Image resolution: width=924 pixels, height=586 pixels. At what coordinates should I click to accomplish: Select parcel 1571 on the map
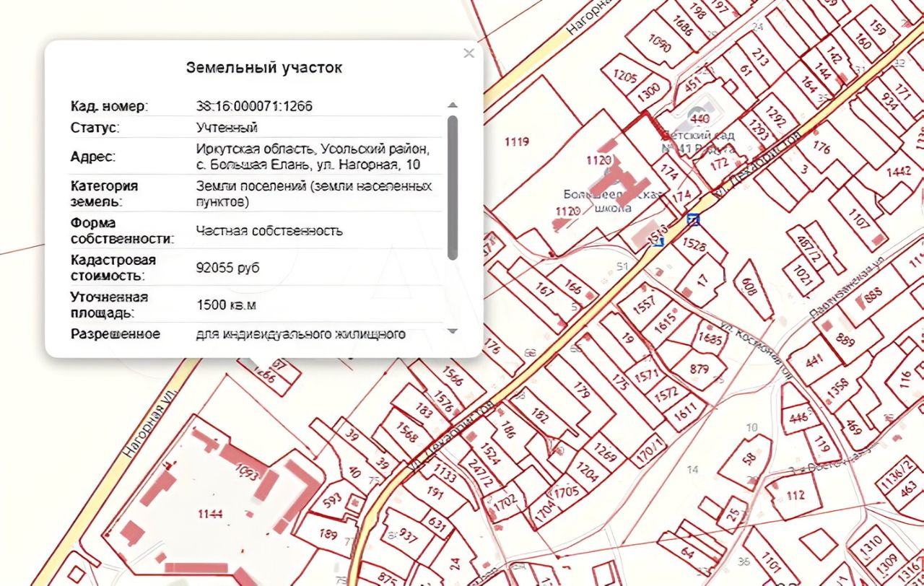pos(646,375)
